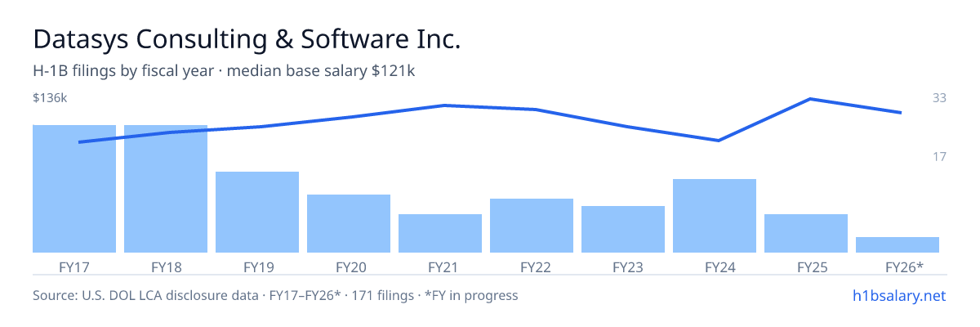Click the 17 filings axis label
The width and height of the screenshot is (980, 327).
[939, 156]
